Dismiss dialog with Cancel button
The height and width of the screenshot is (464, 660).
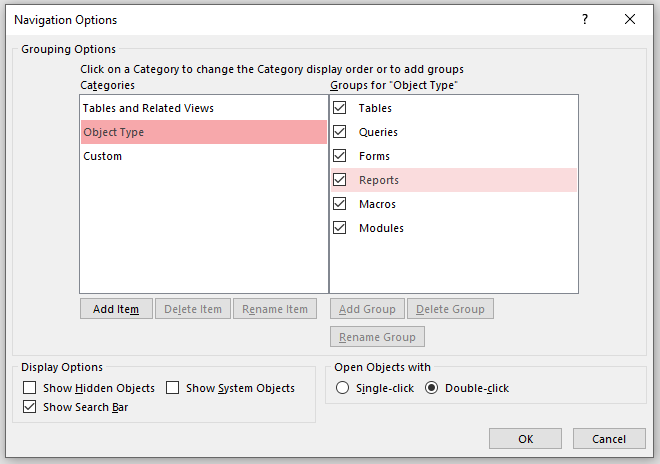click(609, 439)
